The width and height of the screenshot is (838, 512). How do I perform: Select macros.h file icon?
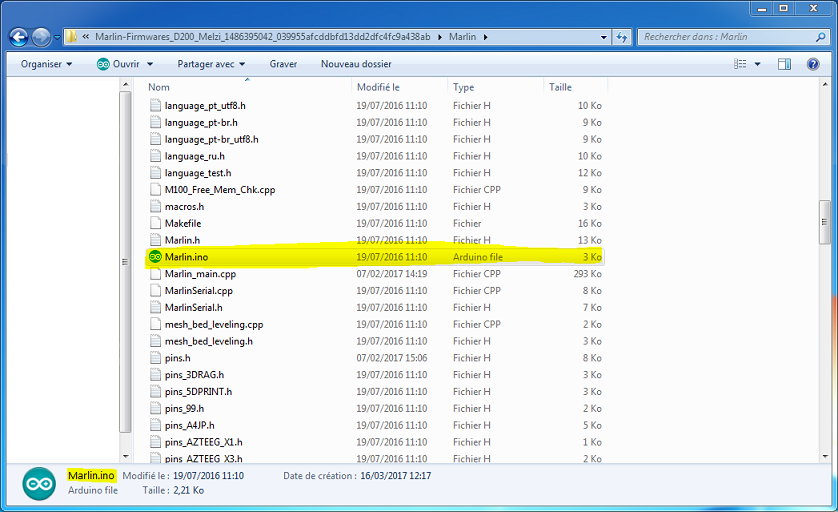pyautogui.click(x=155, y=207)
